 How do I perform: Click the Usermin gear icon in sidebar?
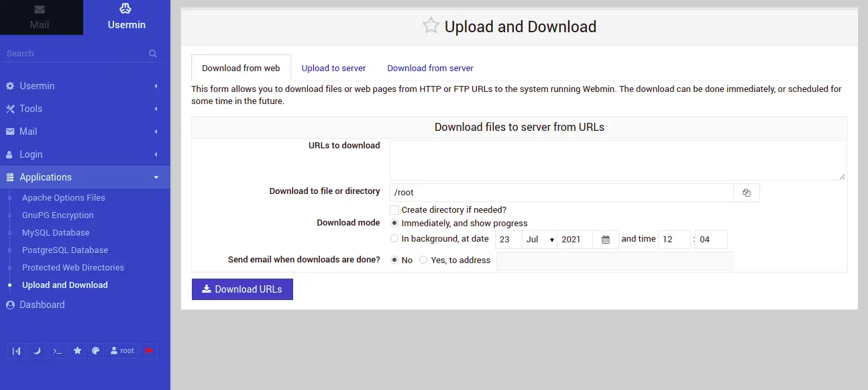click(10, 86)
